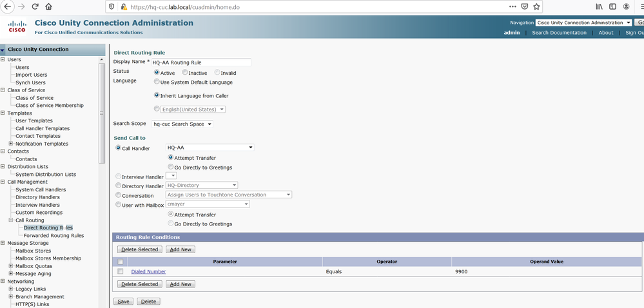
Task: Open System Call Handlers in tree
Action: (41, 189)
